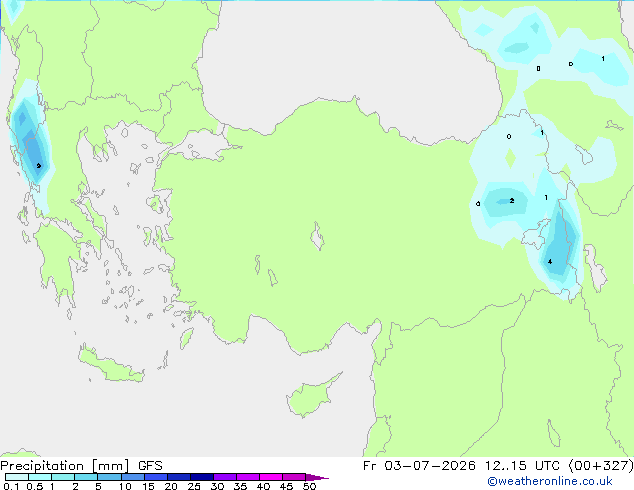Click the '2' value in eastern Turkey
Image resolution: width=634 pixels, height=490 pixels.
(x=512, y=201)
